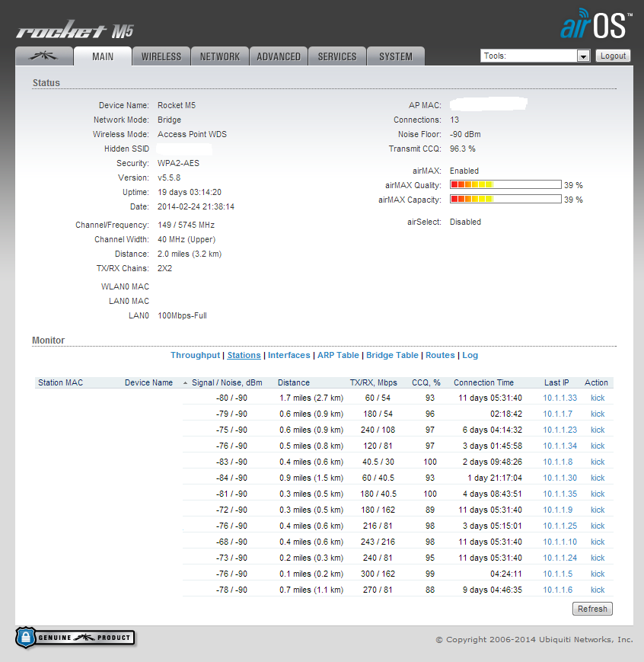Screen dimensions: 644x662
Task: Kick the station at 10.1.1.33
Action: tap(598, 398)
